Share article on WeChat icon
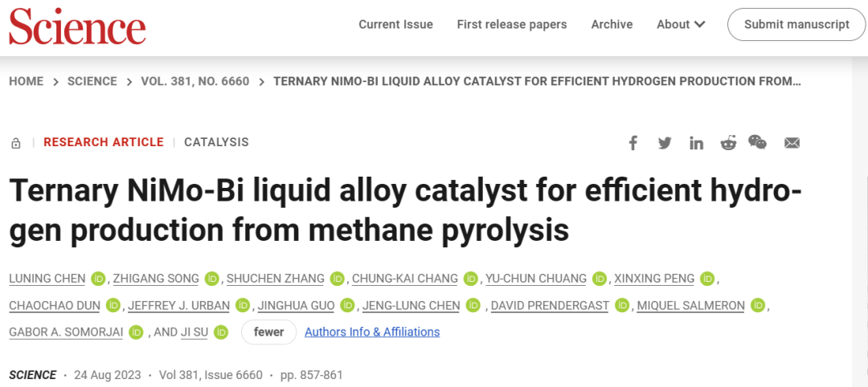 click(757, 142)
